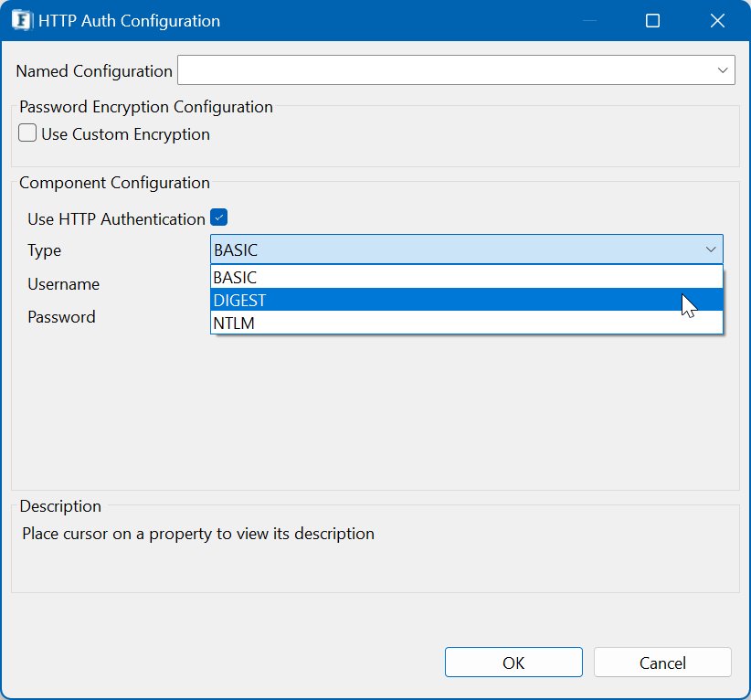Click the Type property label
This screenshot has width=751, height=700.
[45, 250]
